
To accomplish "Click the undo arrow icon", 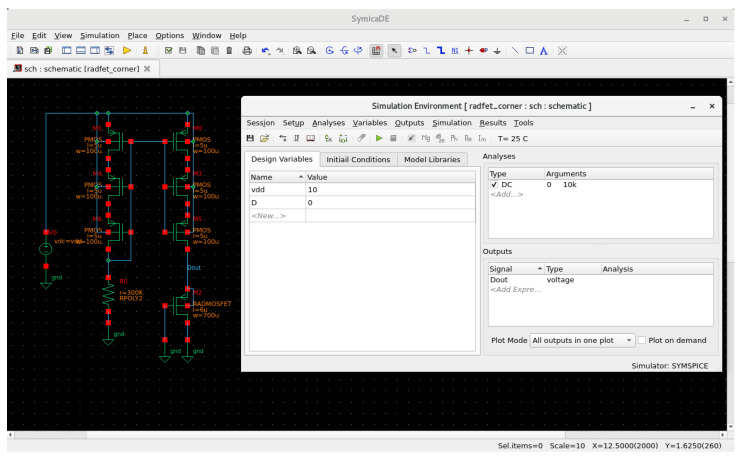I will point(265,51).
